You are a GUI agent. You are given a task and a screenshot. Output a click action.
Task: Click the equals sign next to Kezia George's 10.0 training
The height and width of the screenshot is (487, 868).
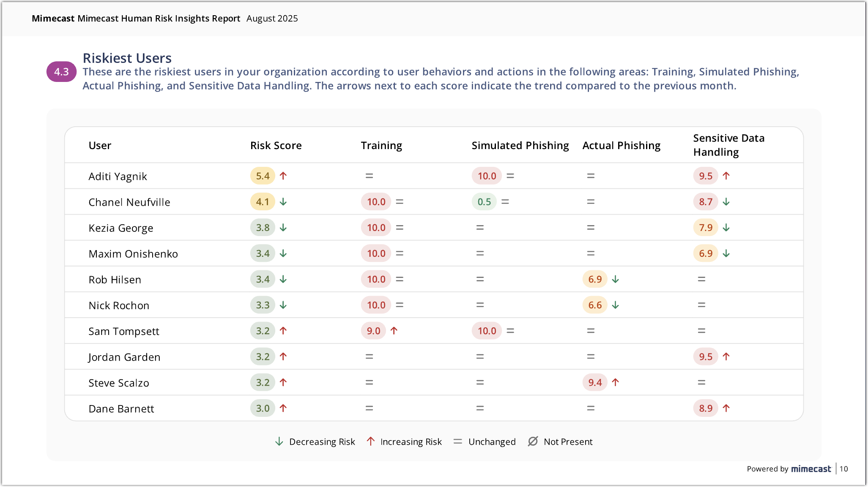pos(400,228)
